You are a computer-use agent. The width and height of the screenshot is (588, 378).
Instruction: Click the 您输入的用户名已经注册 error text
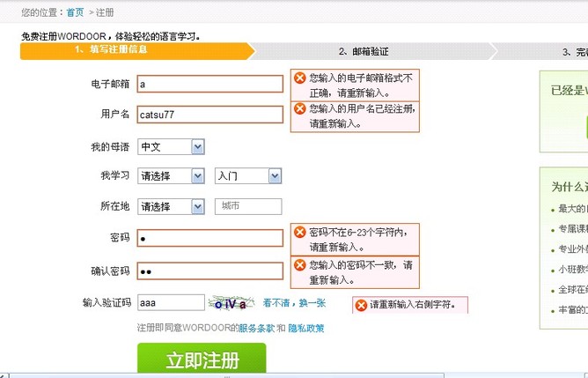tap(363, 116)
